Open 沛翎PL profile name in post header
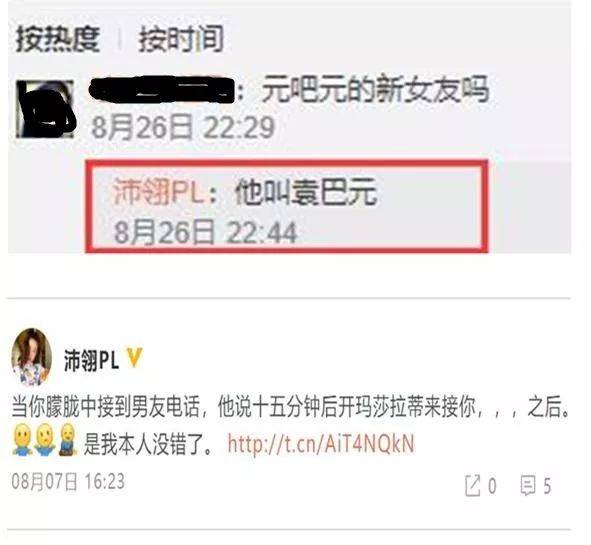Screen dimensions: 591x545 coord(91,361)
